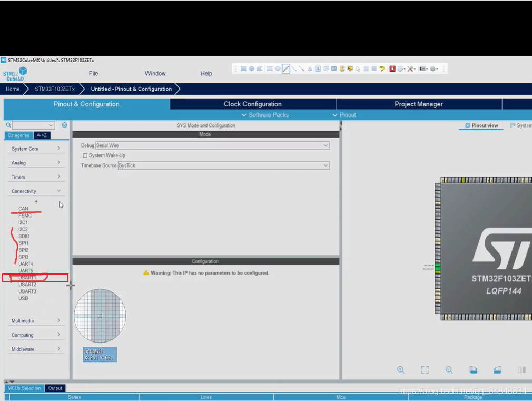Viewport: 532px width, 401px height.
Task: Expand the Computing category
Action: [x=36, y=335]
